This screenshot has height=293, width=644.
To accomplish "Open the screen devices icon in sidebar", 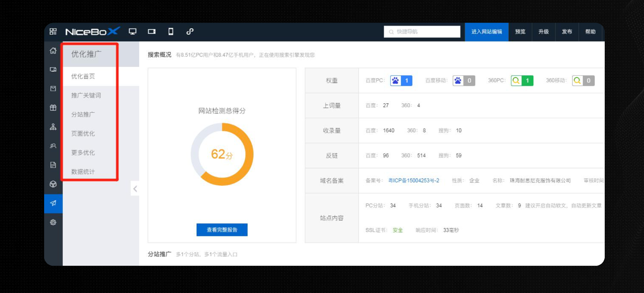I will 53,69.
